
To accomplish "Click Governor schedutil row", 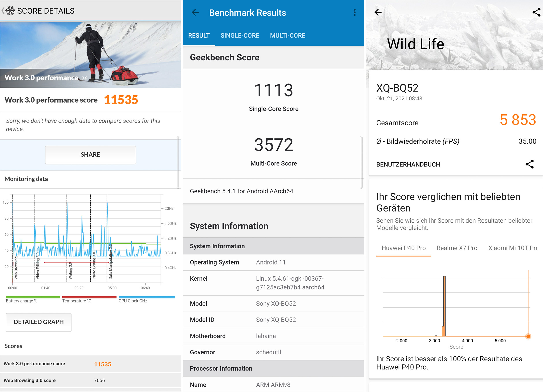I will click(x=273, y=352).
